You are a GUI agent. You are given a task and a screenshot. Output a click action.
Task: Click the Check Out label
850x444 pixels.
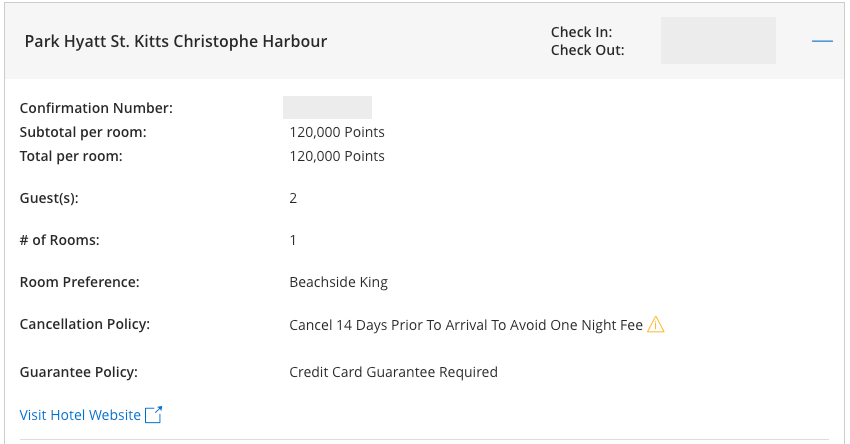pyautogui.click(x=587, y=50)
